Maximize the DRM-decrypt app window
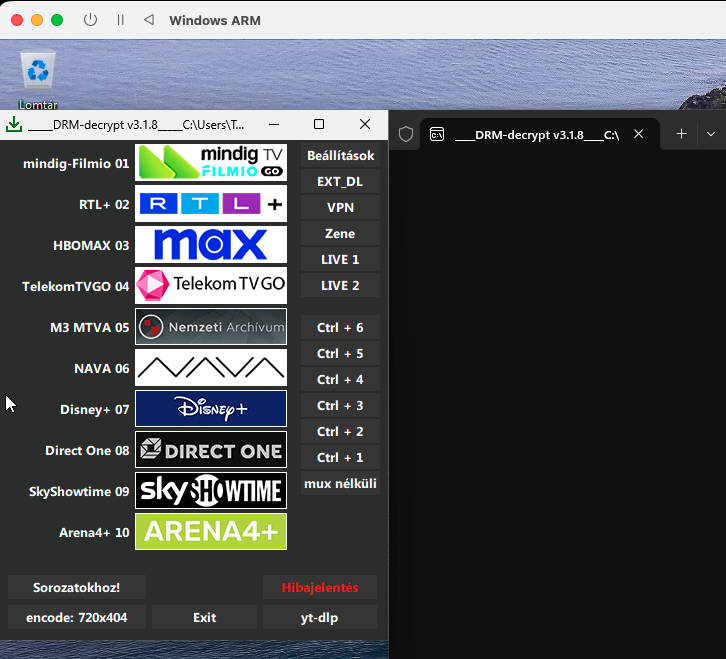Screen dimensions: 726x659 pos(319,124)
